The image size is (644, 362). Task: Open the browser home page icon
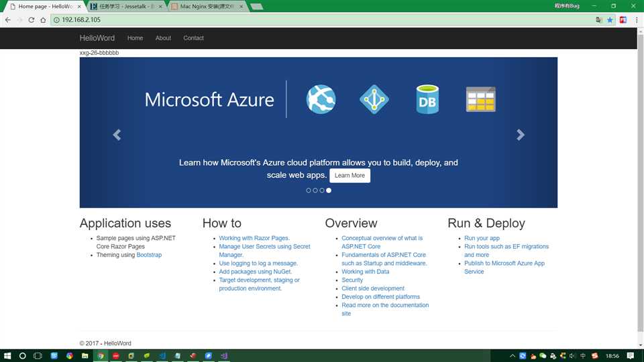click(x=43, y=19)
